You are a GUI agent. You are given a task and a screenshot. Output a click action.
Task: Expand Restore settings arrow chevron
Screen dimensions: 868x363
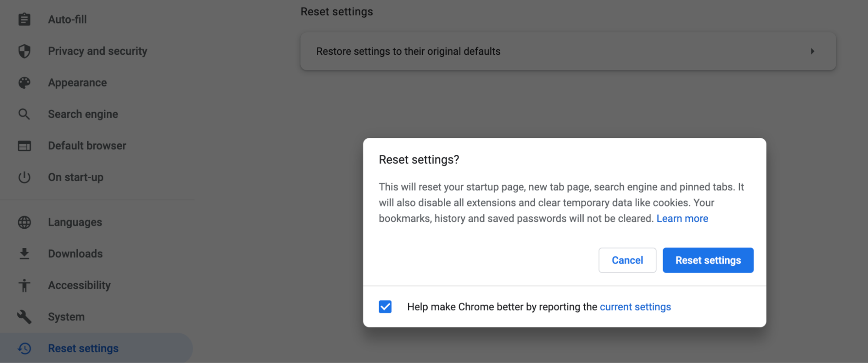click(x=812, y=51)
